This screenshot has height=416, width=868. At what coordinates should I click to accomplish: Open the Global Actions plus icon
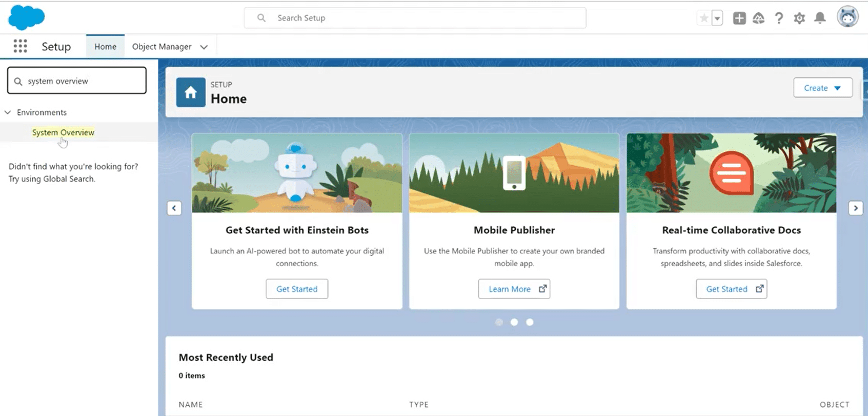pos(739,18)
